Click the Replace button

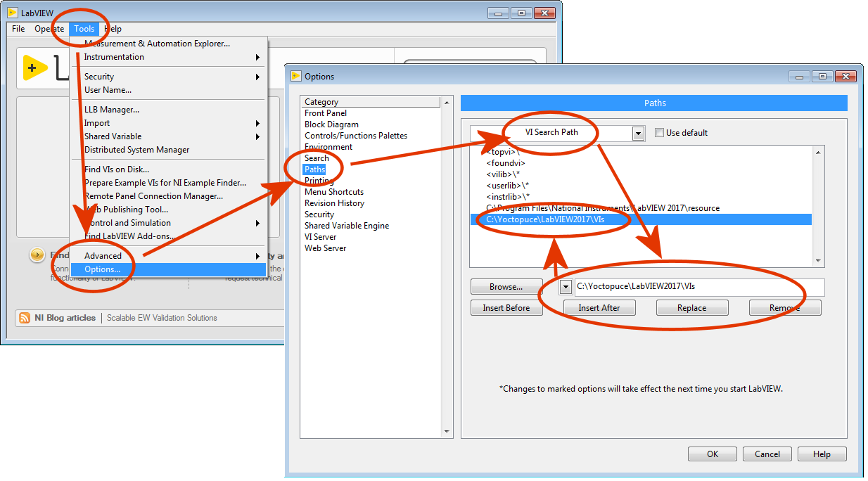click(x=691, y=308)
